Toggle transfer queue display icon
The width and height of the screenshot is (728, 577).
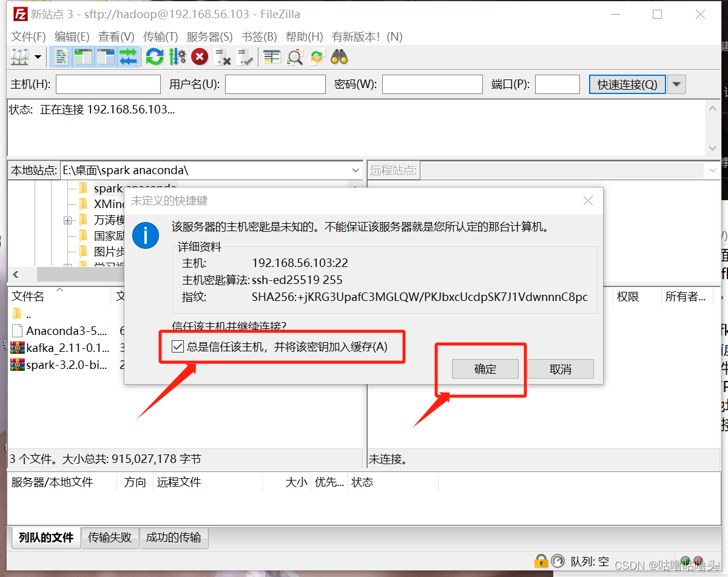pyautogui.click(x=128, y=58)
